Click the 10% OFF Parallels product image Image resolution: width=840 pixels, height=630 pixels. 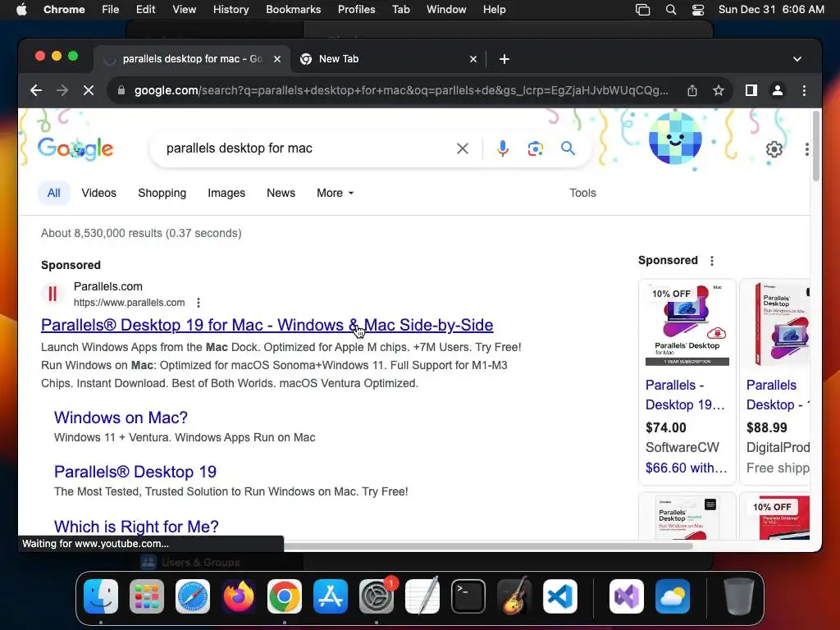(687, 325)
